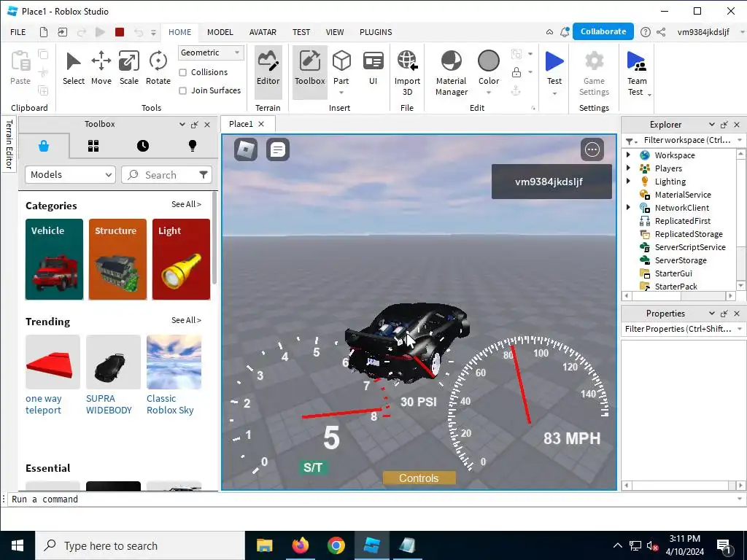Image resolution: width=747 pixels, height=560 pixels.
Task: Click the Color swatch tool
Action: click(488, 67)
